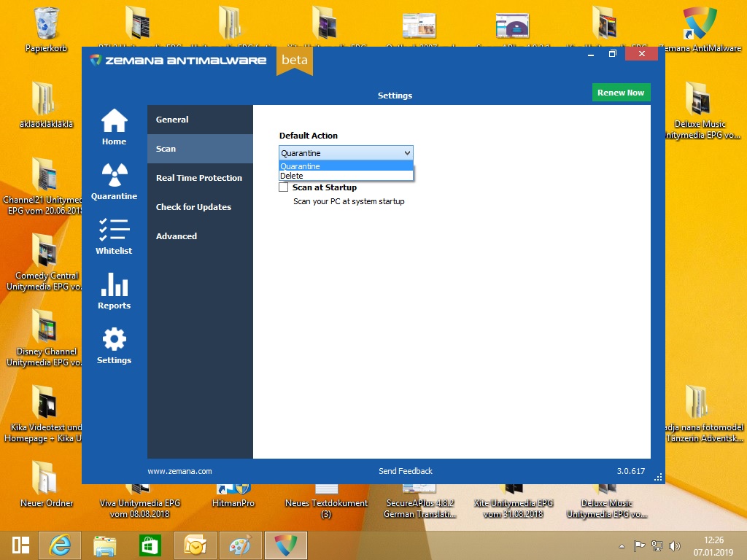Viewport: 747px width, 560px height.
Task: Restore down the Zemana window
Action: click(x=613, y=54)
